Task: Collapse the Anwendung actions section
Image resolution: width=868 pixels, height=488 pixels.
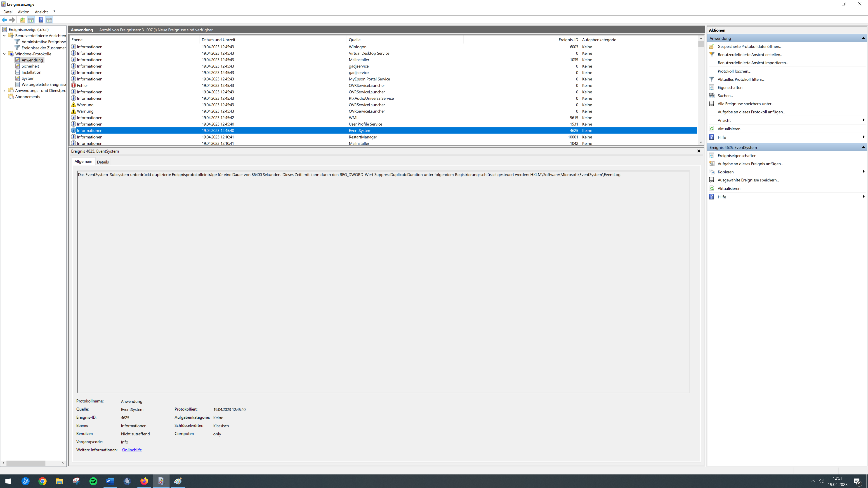Action: 863,38
